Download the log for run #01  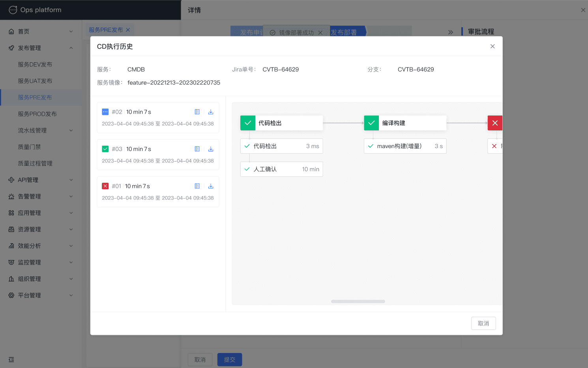point(211,186)
